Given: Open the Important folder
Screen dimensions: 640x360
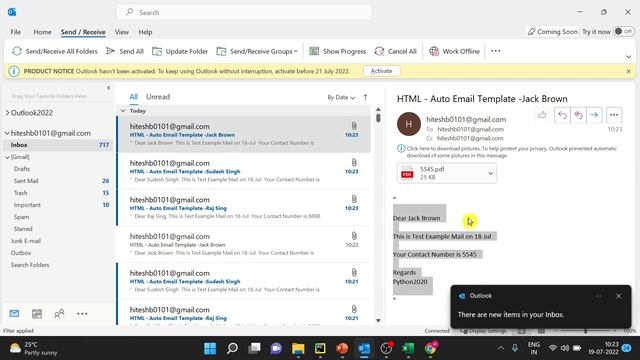Looking at the screenshot, I should point(27,205).
